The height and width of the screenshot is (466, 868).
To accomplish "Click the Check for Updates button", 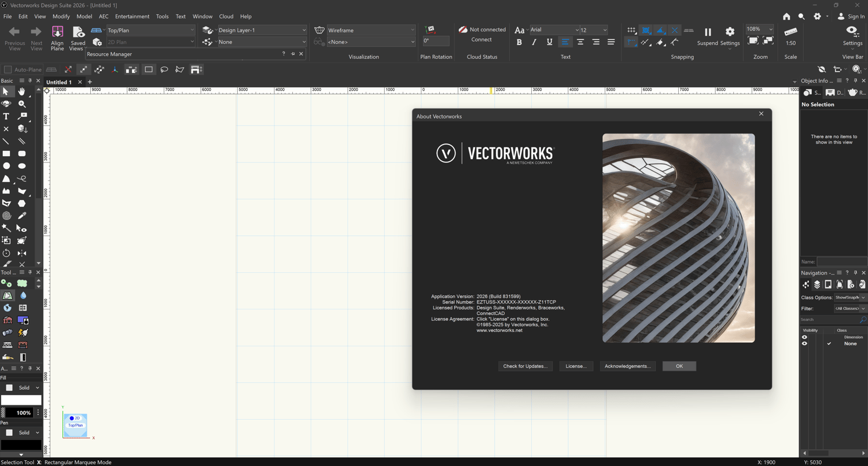I will 525,366.
